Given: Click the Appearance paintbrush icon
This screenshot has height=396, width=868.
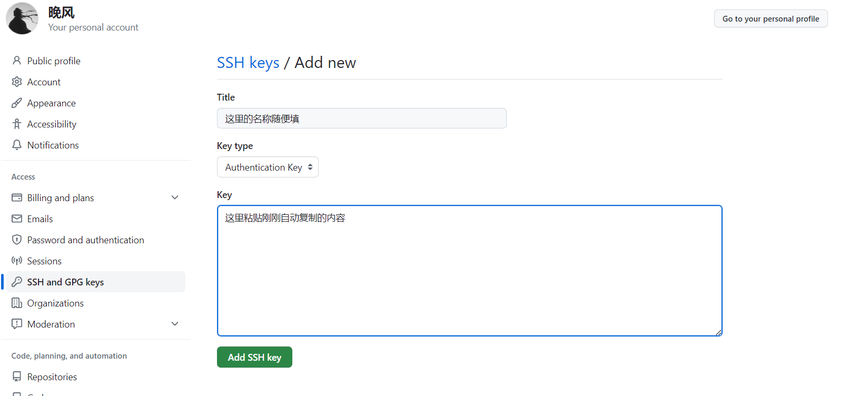Looking at the screenshot, I should tap(17, 103).
